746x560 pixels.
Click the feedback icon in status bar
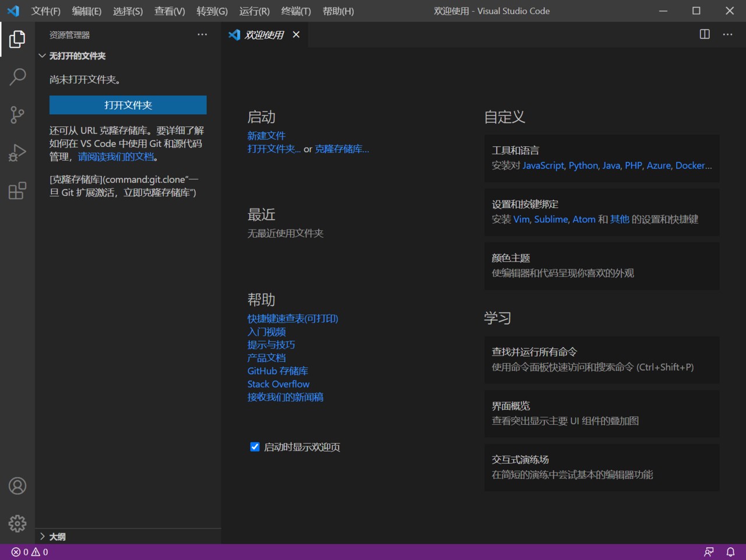click(x=709, y=552)
